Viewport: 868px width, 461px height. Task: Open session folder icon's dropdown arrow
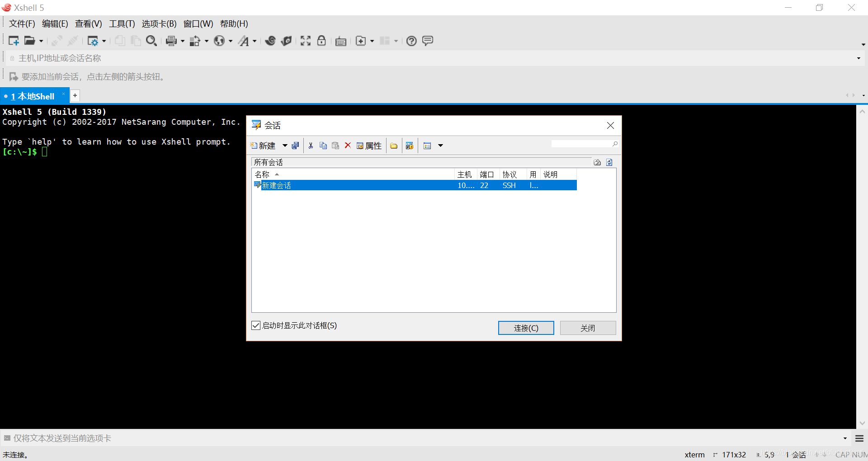(41, 41)
